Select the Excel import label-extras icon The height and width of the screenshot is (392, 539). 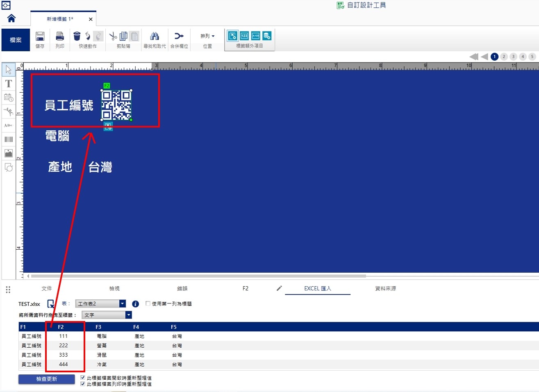233,36
